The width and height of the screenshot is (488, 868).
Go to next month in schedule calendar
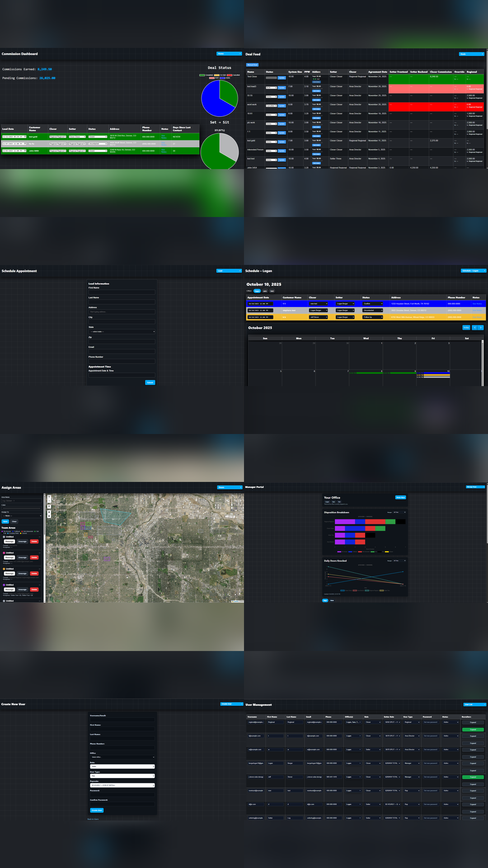click(x=481, y=328)
